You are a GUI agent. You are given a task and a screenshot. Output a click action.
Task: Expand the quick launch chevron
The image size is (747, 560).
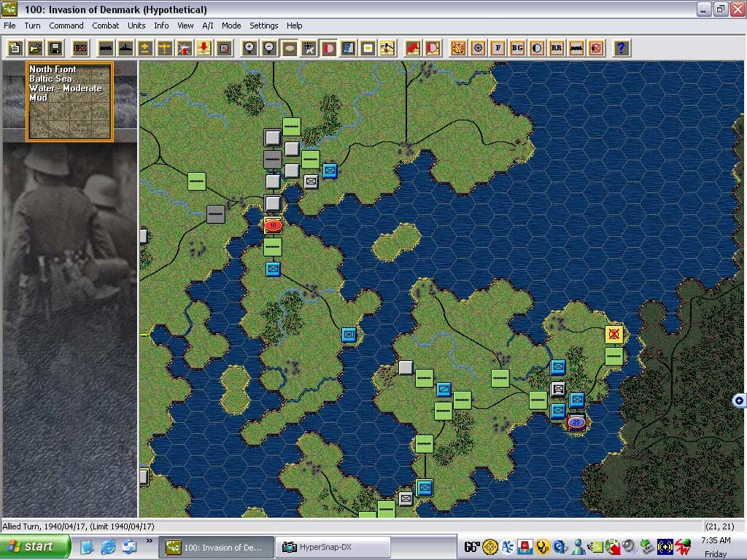click(149, 541)
